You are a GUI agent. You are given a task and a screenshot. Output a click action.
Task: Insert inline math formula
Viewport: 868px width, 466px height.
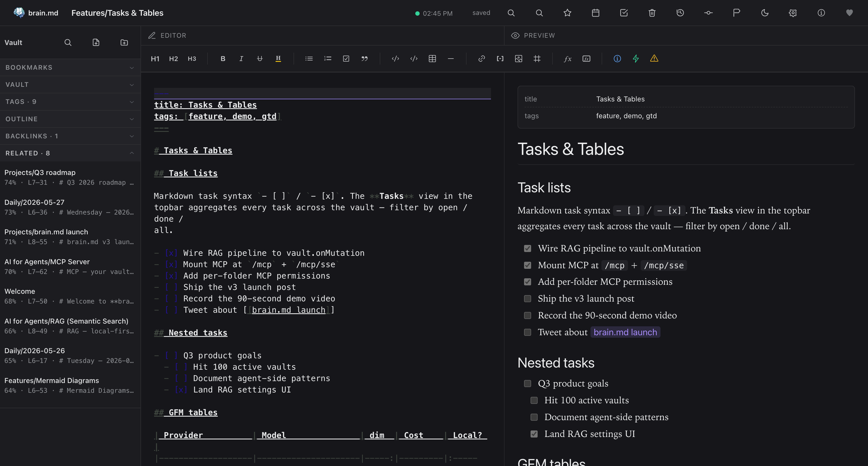tap(568, 59)
